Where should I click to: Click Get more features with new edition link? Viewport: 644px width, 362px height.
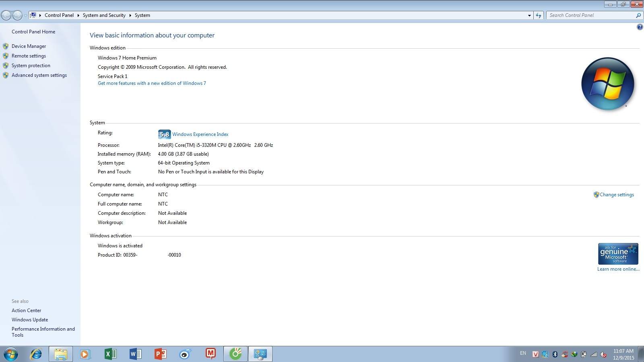click(x=152, y=83)
